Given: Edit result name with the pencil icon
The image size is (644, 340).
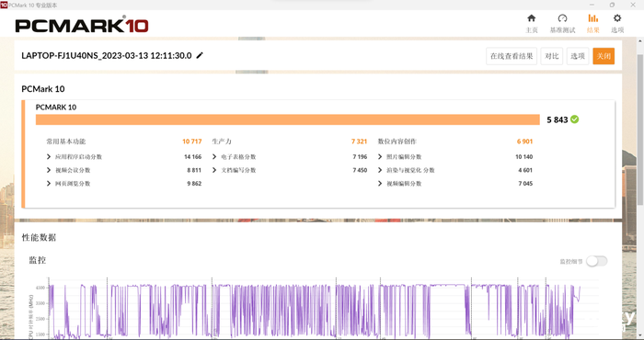Looking at the screenshot, I should (x=200, y=55).
